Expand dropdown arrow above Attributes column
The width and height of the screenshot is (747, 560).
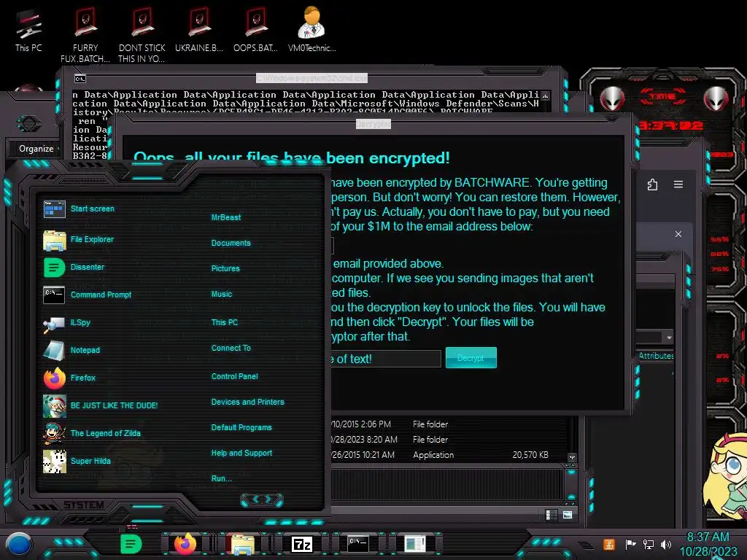[x=669, y=338]
